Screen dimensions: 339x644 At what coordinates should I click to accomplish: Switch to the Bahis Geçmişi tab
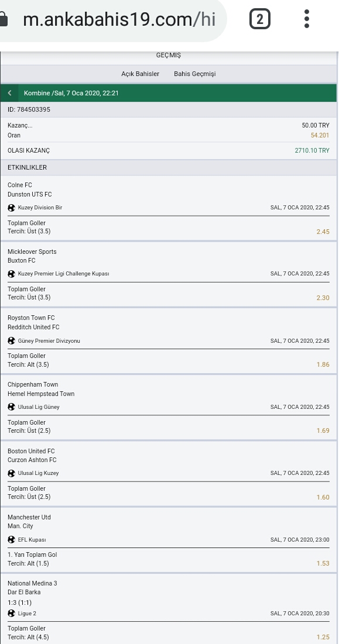coord(195,74)
